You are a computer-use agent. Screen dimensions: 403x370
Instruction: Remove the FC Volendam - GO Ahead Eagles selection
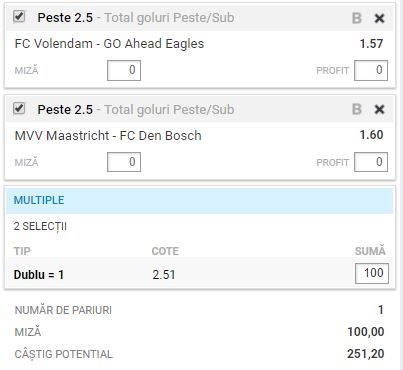click(379, 18)
